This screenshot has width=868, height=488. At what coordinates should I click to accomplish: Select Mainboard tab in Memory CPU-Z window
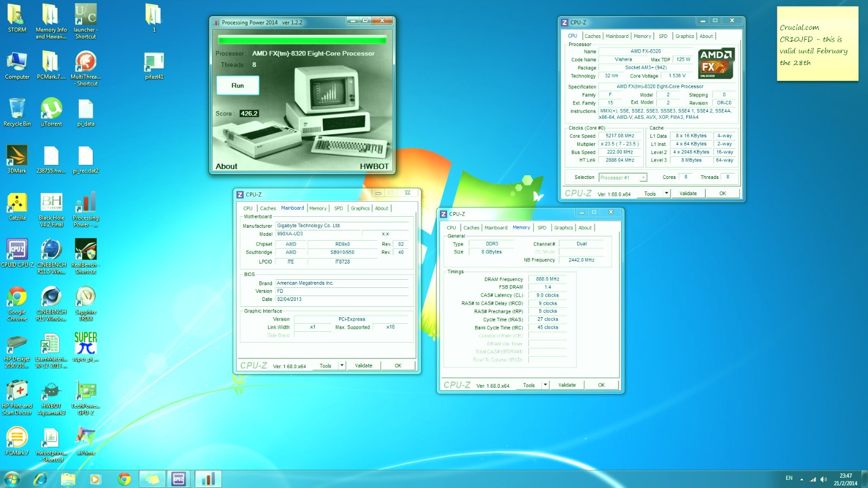[496, 228]
